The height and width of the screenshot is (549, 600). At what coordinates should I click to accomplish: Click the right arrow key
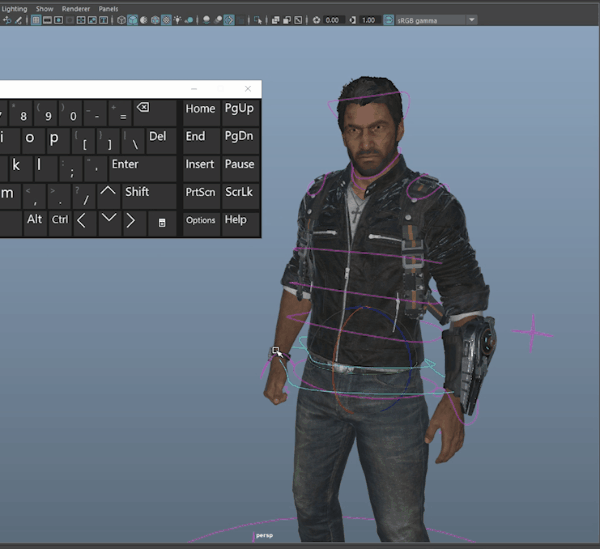[134, 224]
